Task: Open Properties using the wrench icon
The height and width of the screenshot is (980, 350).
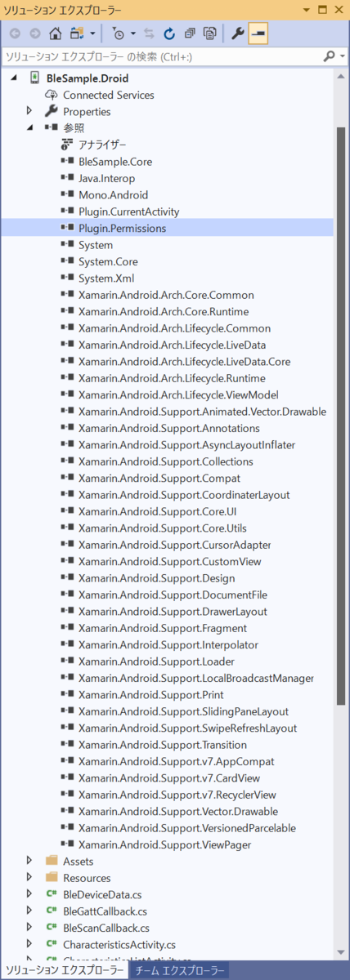Action: click(x=238, y=33)
